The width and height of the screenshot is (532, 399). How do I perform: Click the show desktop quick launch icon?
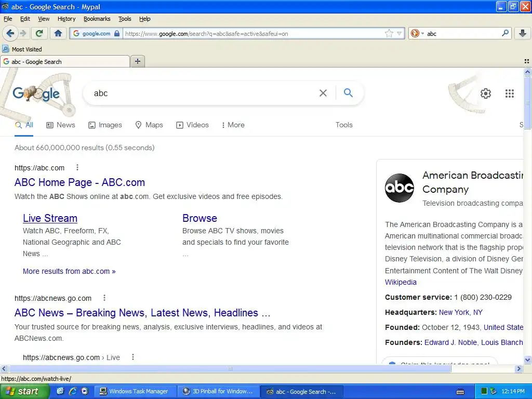(x=60, y=391)
